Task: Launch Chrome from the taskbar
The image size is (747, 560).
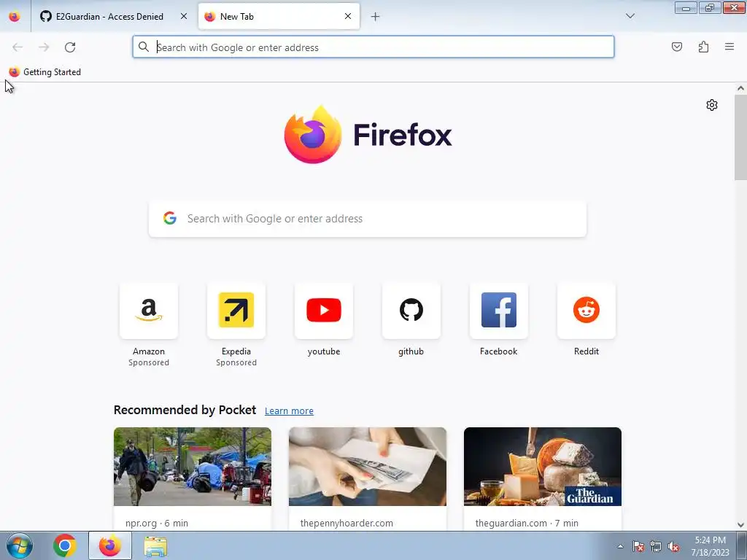Action: (x=65, y=545)
